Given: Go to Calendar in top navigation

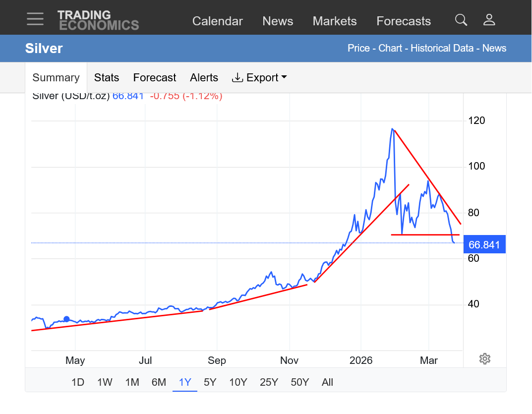Looking at the screenshot, I should pos(218,21).
